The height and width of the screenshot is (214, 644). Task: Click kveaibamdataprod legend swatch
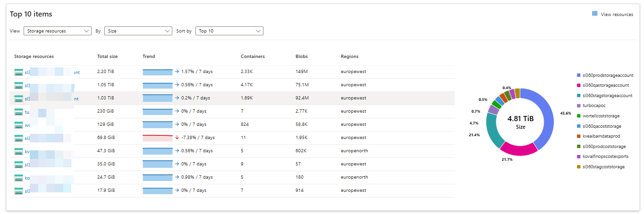click(x=579, y=136)
